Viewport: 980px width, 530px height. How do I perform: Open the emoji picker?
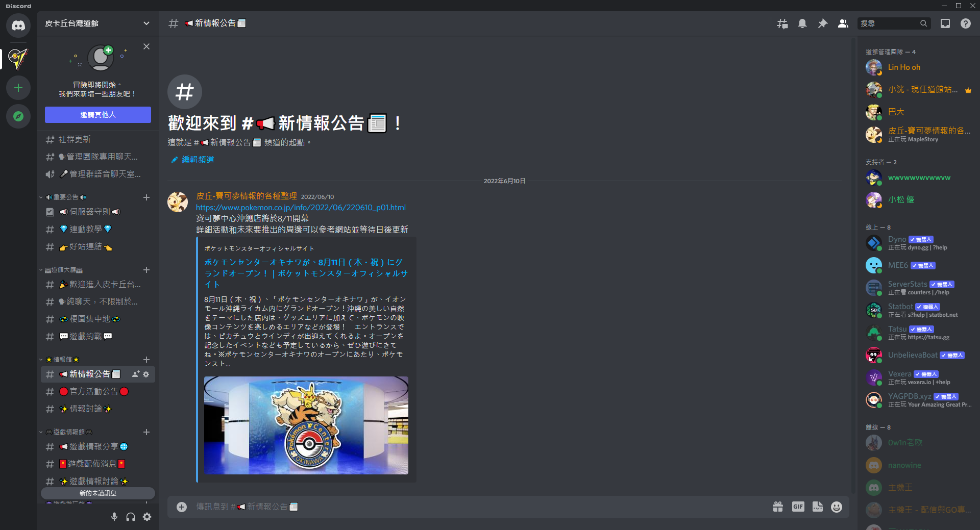coord(837,507)
